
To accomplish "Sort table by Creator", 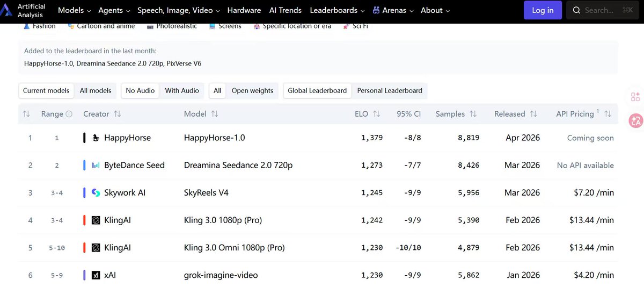I will pos(102,114).
